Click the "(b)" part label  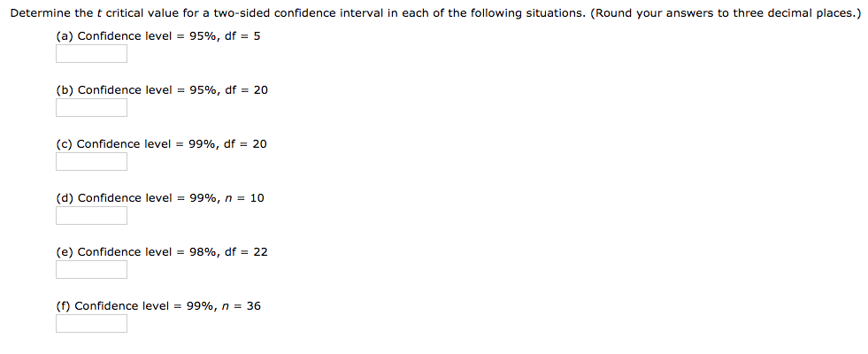pyautogui.click(x=65, y=90)
